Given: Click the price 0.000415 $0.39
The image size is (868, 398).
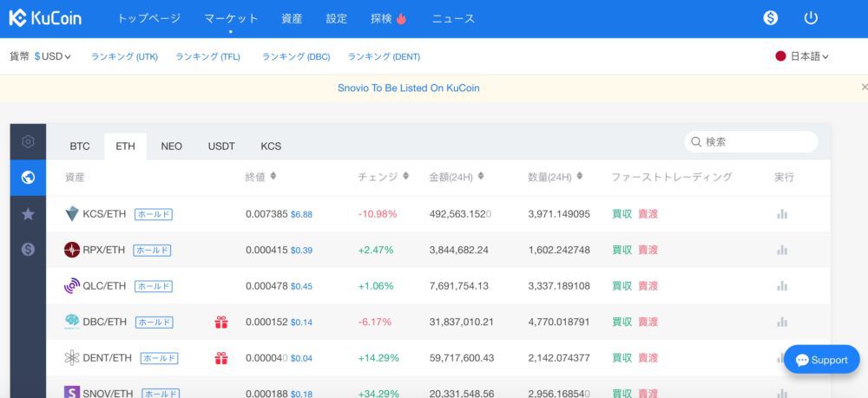Looking at the screenshot, I should tap(279, 250).
